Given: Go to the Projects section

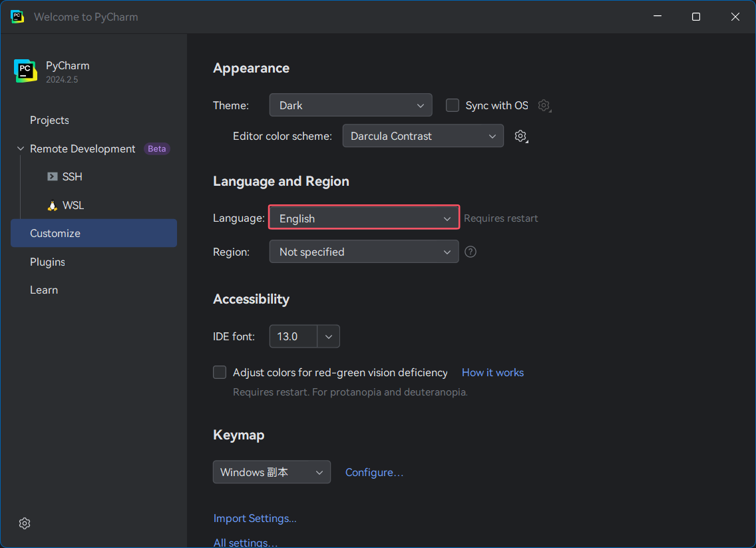Looking at the screenshot, I should tap(50, 120).
